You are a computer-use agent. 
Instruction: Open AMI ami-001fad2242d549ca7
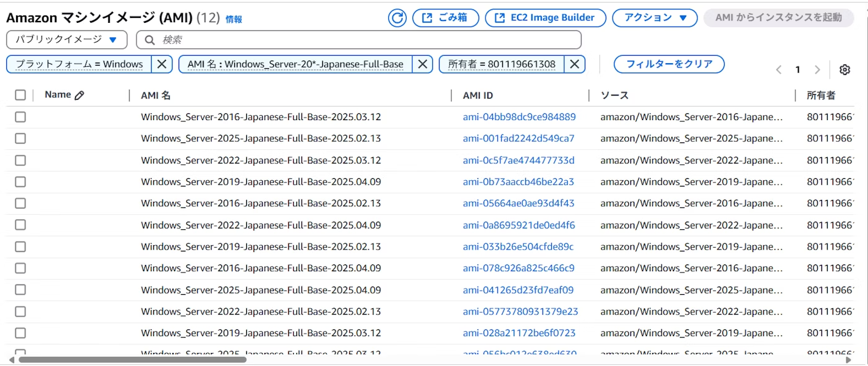[x=518, y=139]
